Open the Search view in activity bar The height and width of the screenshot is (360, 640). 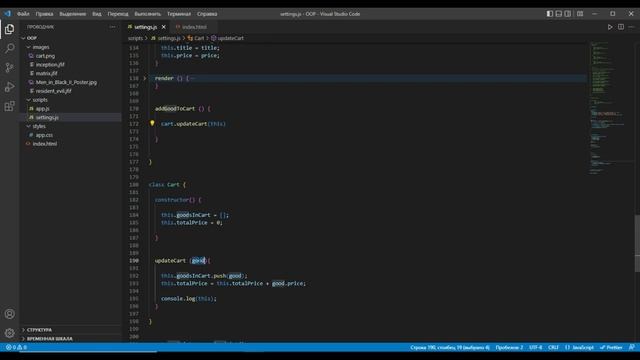pyautogui.click(x=9, y=48)
